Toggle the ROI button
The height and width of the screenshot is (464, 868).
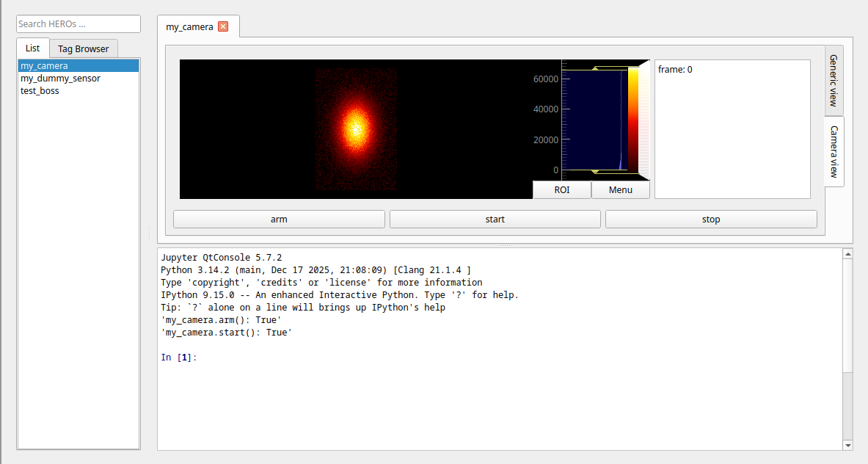(562, 190)
